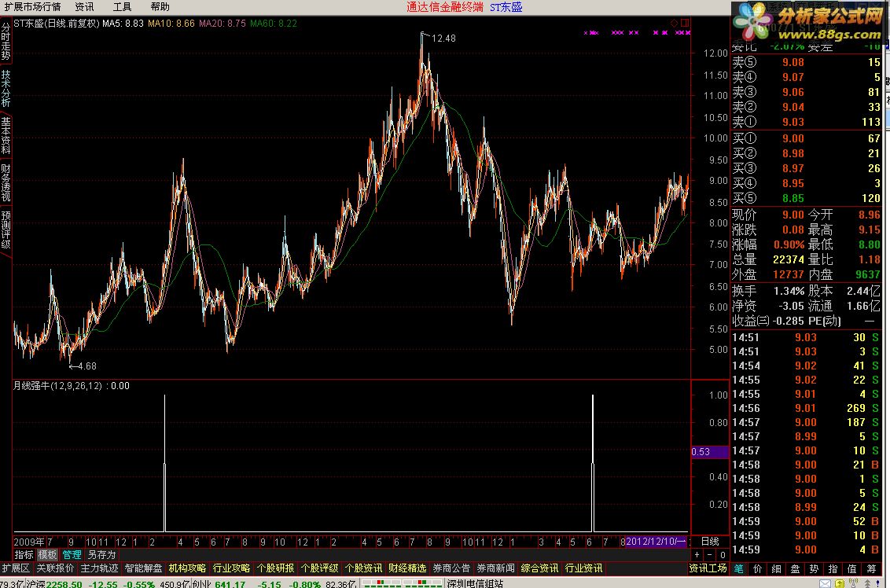Click the 卖① price 9.03 row

(807, 122)
